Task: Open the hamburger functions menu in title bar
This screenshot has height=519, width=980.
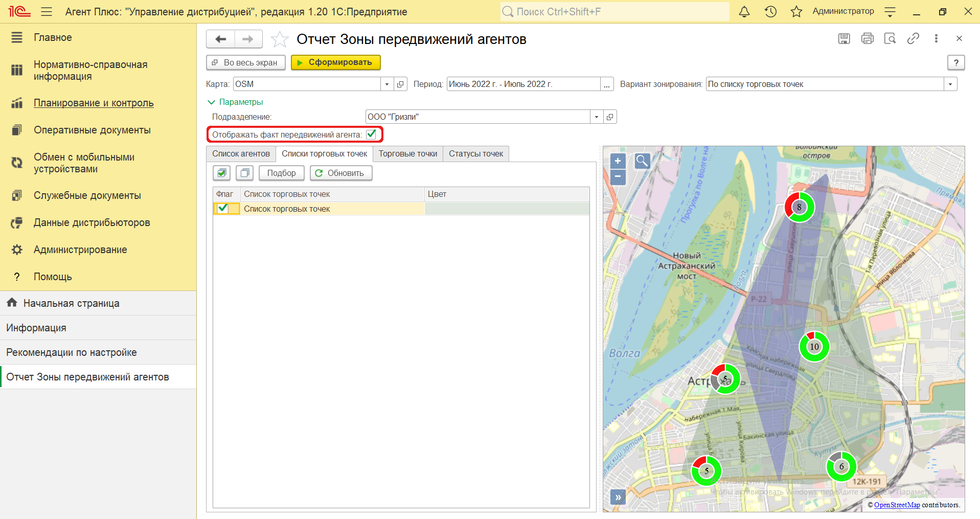Action: pyautogui.click(x=47, y=11)
